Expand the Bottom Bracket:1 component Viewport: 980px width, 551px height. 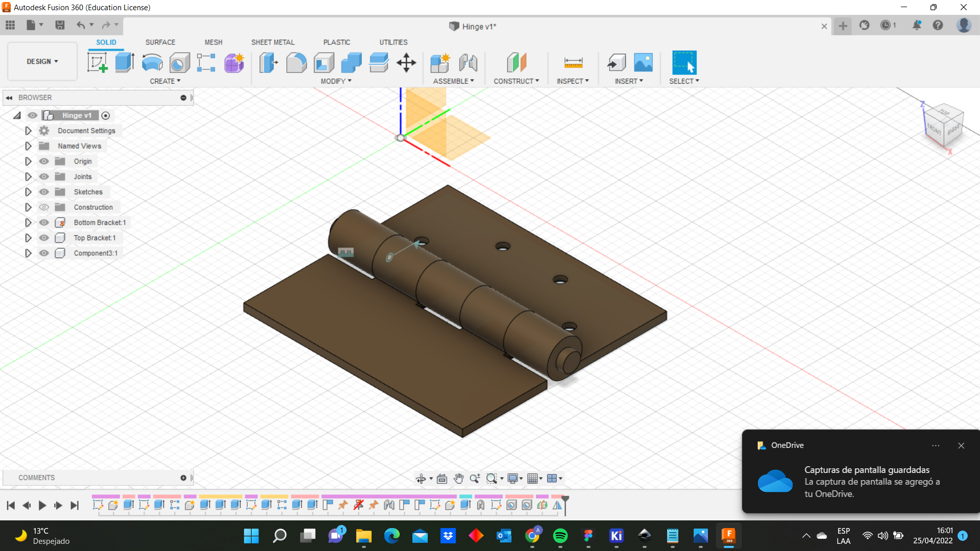click(28, 222)
